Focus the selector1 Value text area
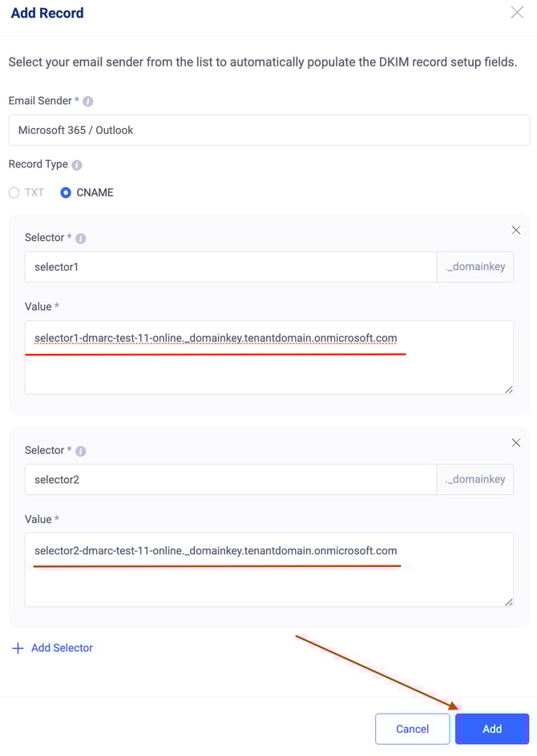The width and height of the screenshot is (537, 756). pos(269,357)
